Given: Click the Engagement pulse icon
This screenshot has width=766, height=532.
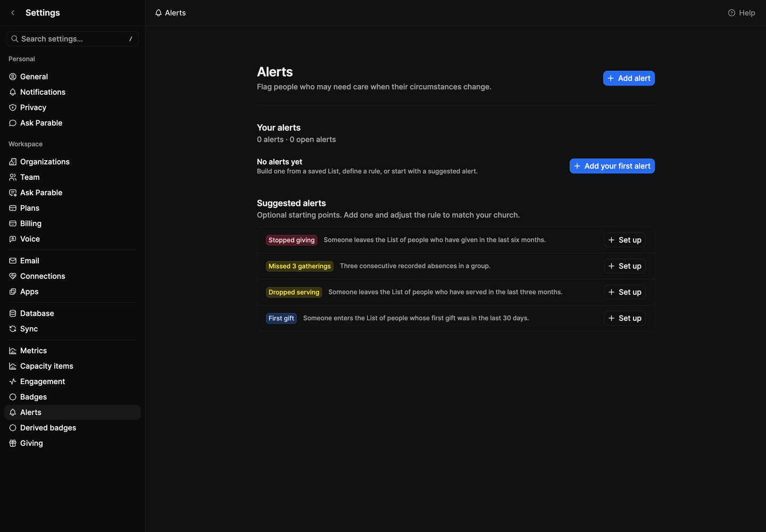Looking at the screenshot, I should pyautogui.click(x=13, y=381).
